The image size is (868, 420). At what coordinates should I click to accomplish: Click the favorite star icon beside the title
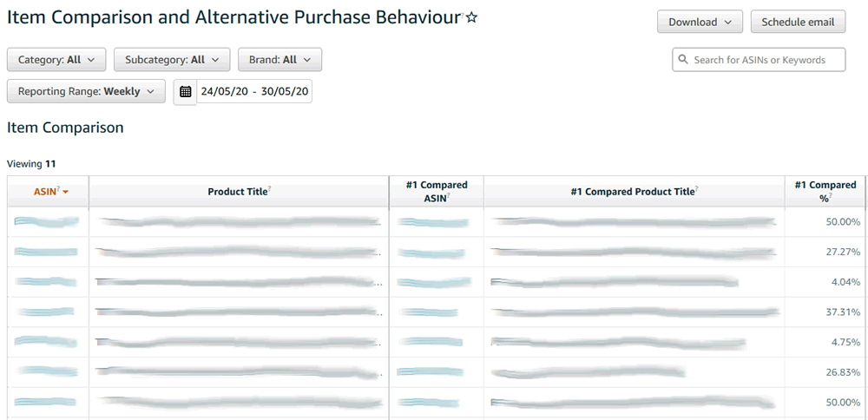click(x=471, y=18)
